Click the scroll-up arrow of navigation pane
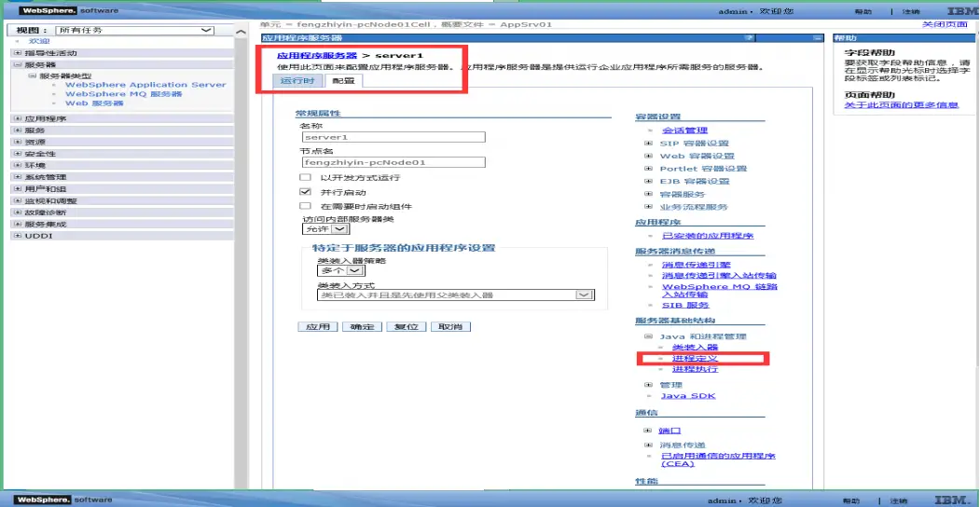 click(x=242, y=33)
